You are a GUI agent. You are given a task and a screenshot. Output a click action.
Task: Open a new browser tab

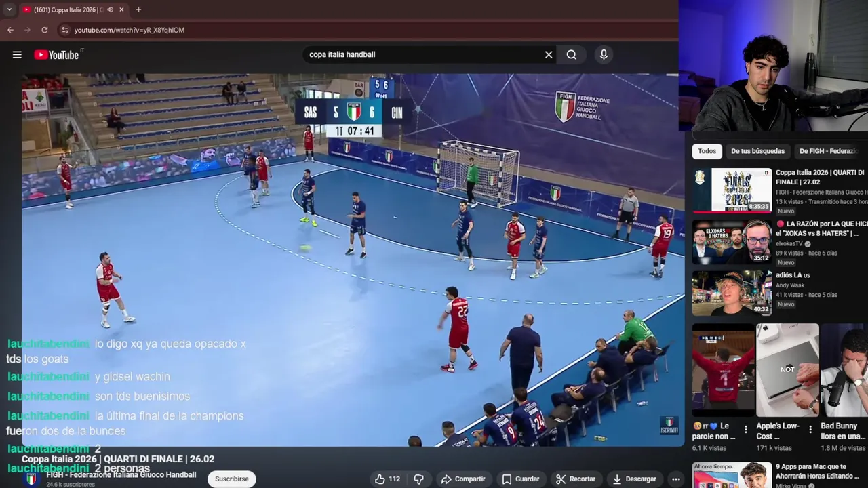(138, 9)
